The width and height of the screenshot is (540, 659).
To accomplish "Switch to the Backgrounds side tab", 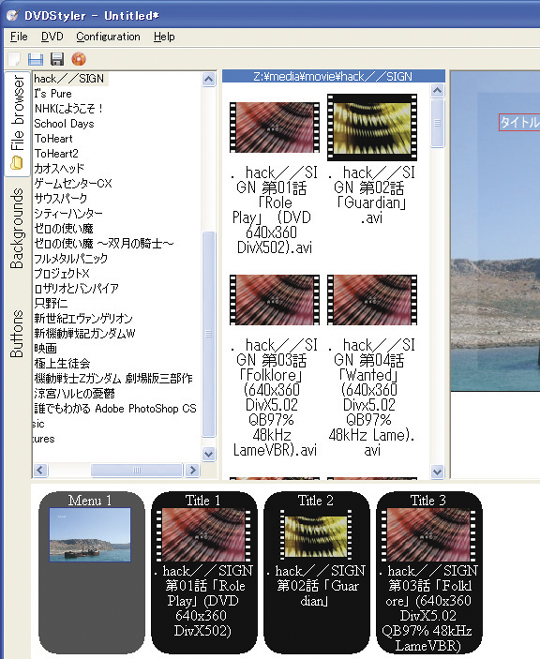I will tap(17, 228).
